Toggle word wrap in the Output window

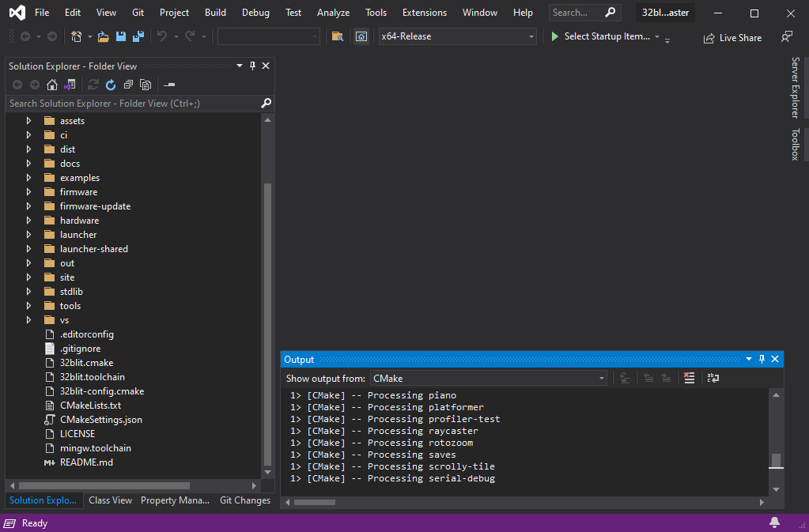713,379
